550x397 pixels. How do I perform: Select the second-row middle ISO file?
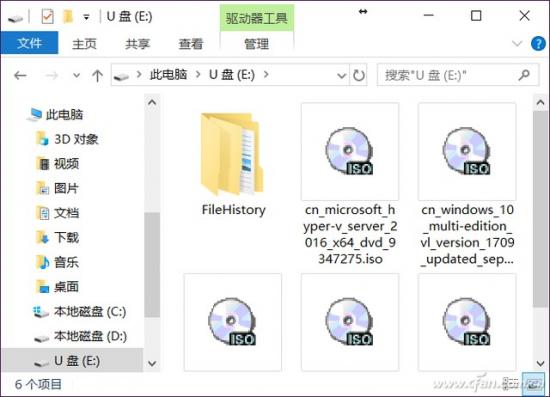350,322
